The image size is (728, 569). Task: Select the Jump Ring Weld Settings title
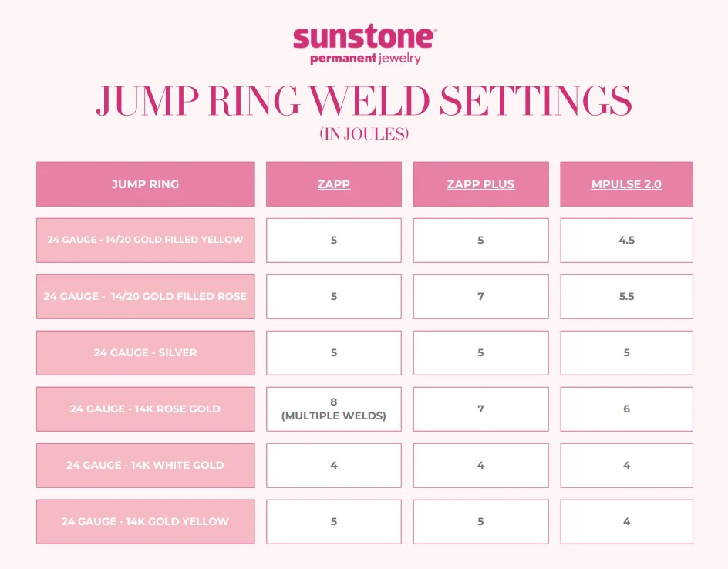pos(364,101)
